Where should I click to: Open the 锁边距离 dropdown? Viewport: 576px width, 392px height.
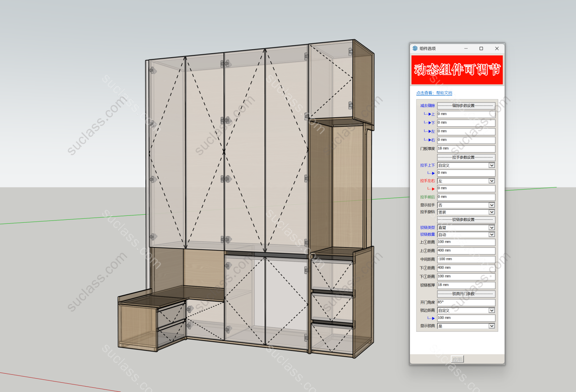[491, 310]
